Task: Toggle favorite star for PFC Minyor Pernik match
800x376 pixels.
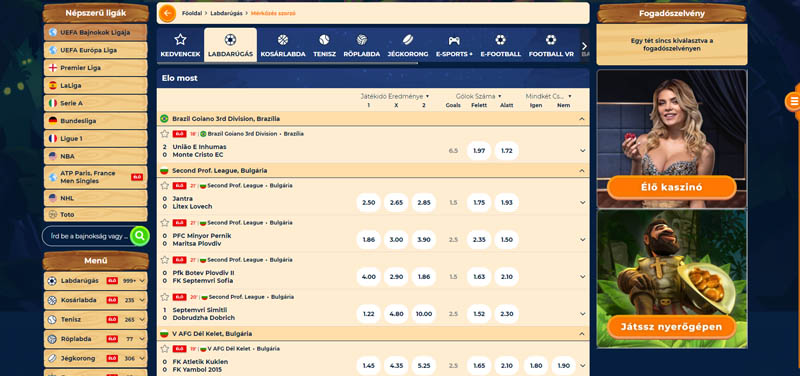Action: [x=164, y=222]
